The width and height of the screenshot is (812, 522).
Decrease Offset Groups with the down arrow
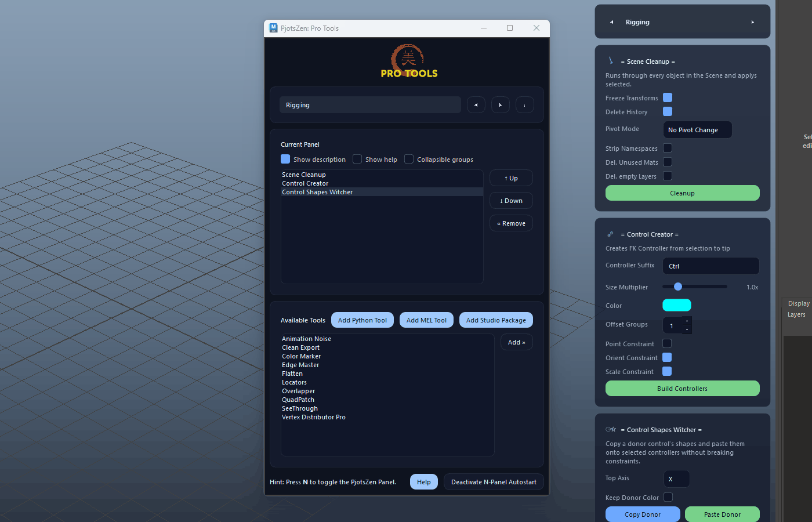[x=687, y=329]
